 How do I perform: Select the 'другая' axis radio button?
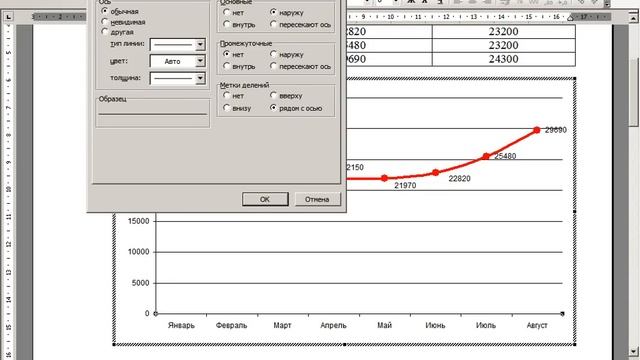(105, 31)
